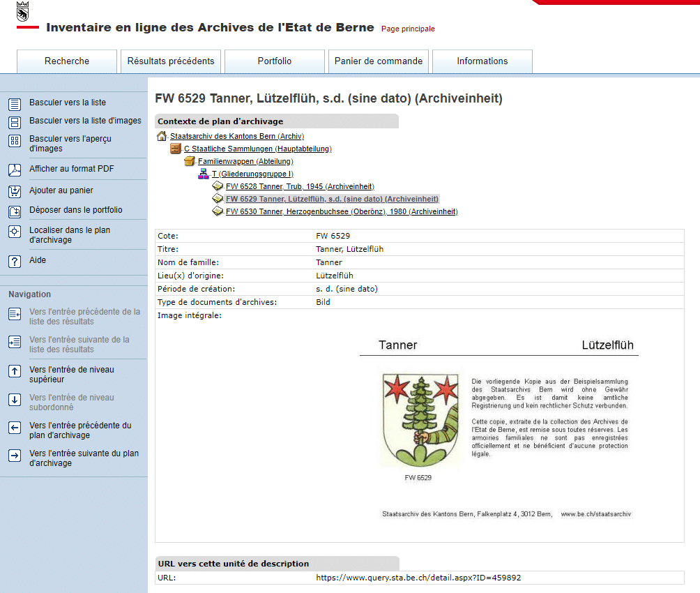Viewport: 700px width, 593px height.
Task: Select FW 6529 Tanner, Lützelflüh tree entry
Action: point(332,199)
